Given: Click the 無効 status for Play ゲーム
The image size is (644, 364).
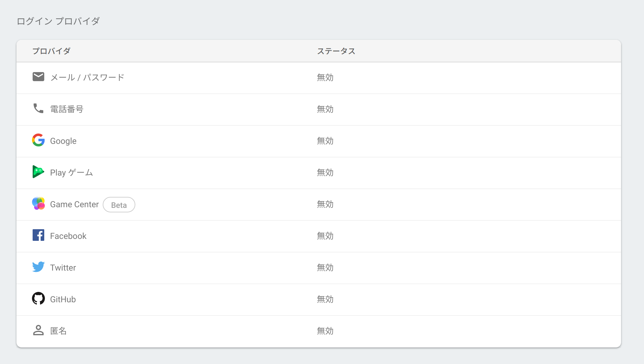Looking at the screenshot, I should pyautogui.click(x=325, y=173).
